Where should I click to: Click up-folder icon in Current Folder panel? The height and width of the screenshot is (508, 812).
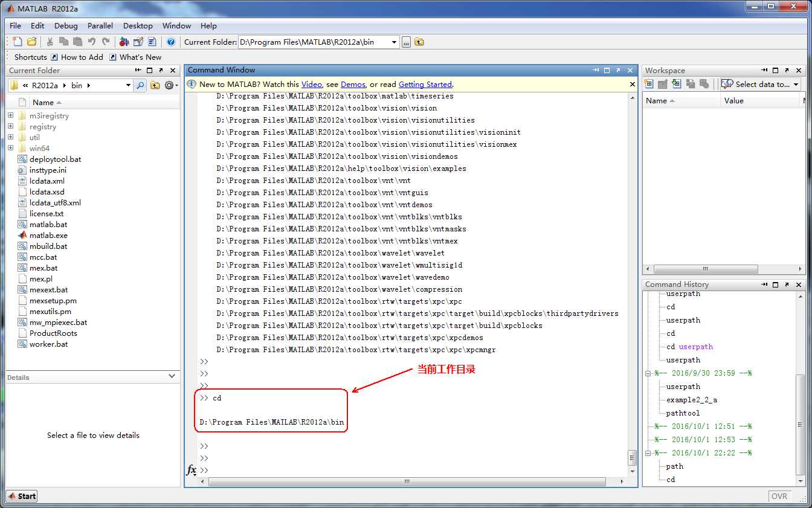click(155, 85)
